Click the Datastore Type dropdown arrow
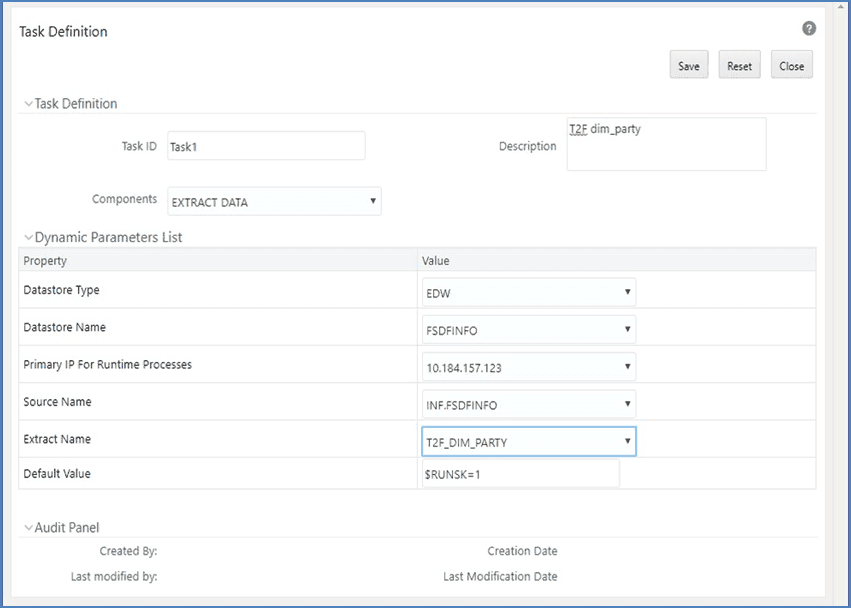Image resolution: width=851 pixels, height=608 pixels. (x=630, y=291)
